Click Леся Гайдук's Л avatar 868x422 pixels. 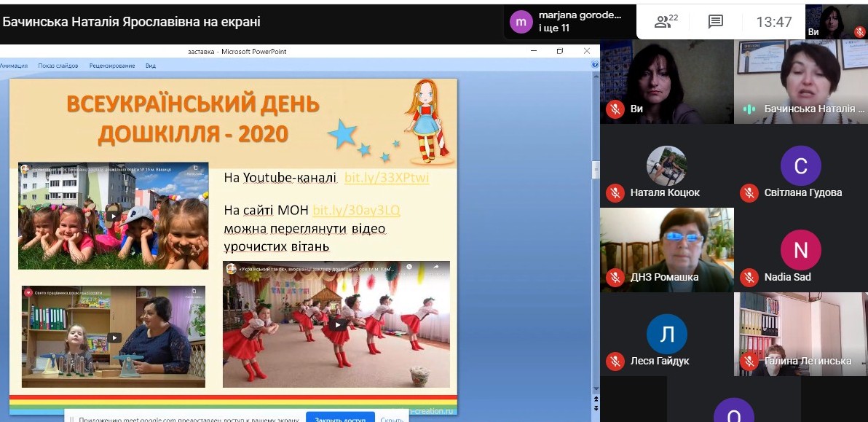tap(666, 334)
